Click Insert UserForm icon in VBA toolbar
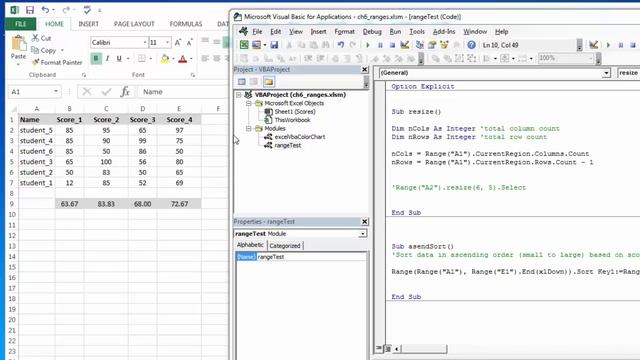The image size is (640, 360). pos(256,45)
